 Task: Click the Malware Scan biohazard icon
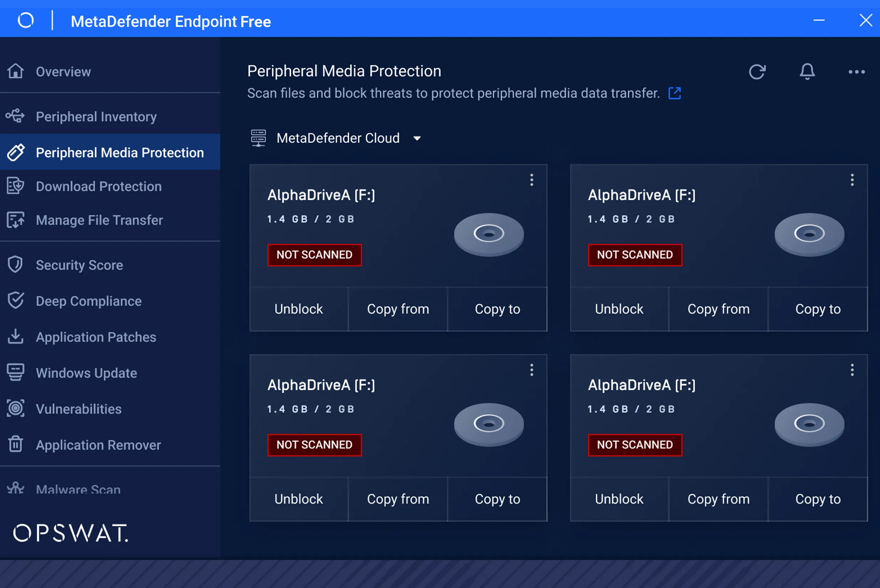(x=15, y=488)
